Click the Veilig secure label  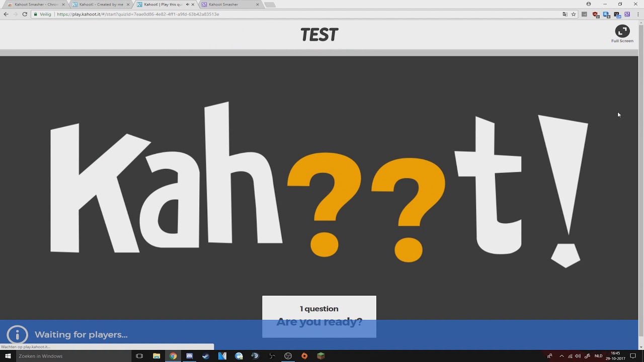pyautogui.click(x=45, y=14)
